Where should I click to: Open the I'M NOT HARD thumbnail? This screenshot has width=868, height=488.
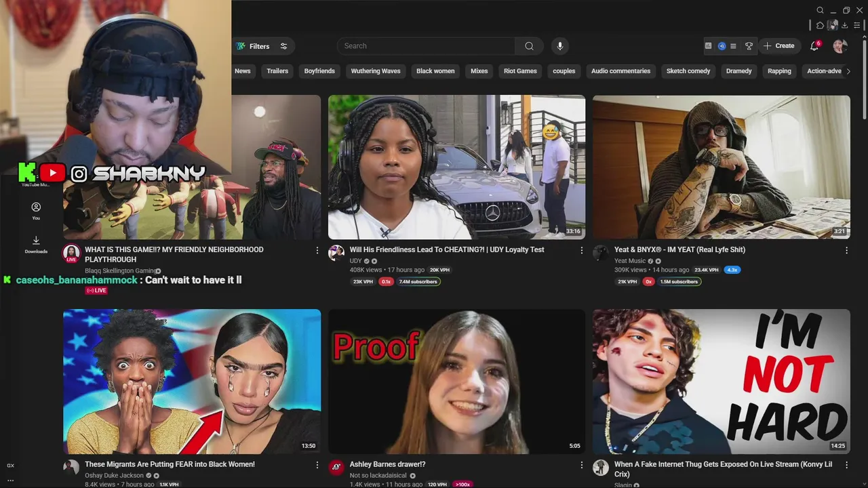coord(722,382)
